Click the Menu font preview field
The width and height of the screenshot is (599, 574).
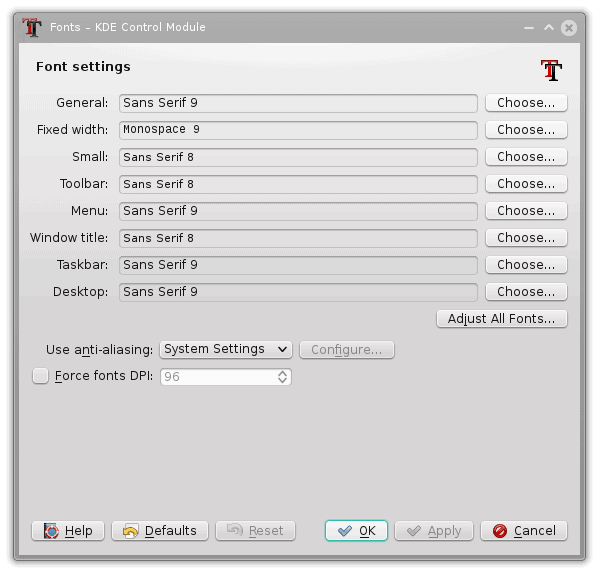pyautogui.click(x=298, y=211)
